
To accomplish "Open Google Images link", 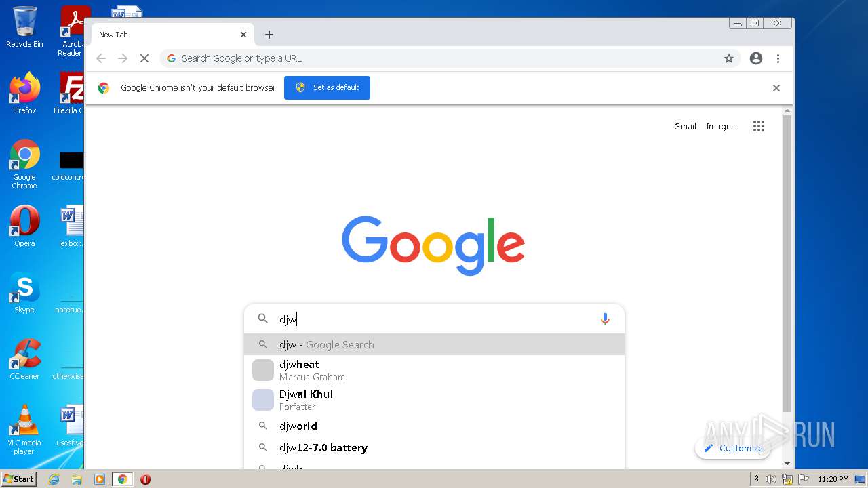I will pos(720,127).
